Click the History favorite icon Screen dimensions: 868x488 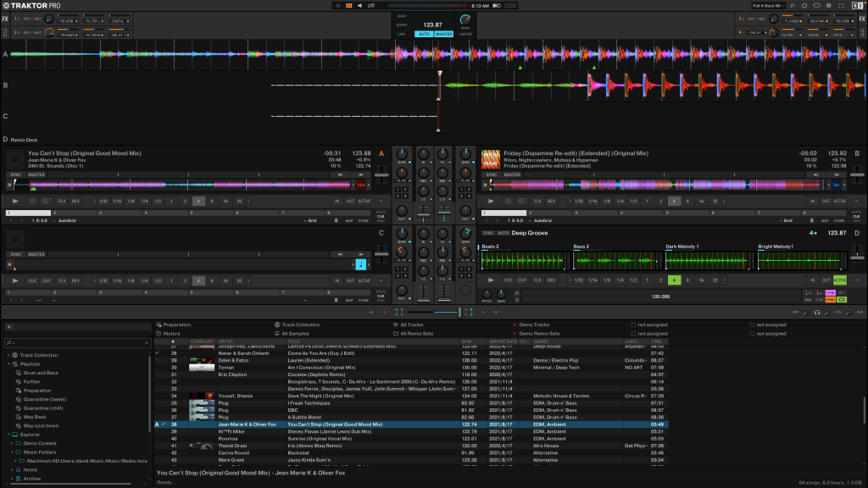click(x=159, y=334)
